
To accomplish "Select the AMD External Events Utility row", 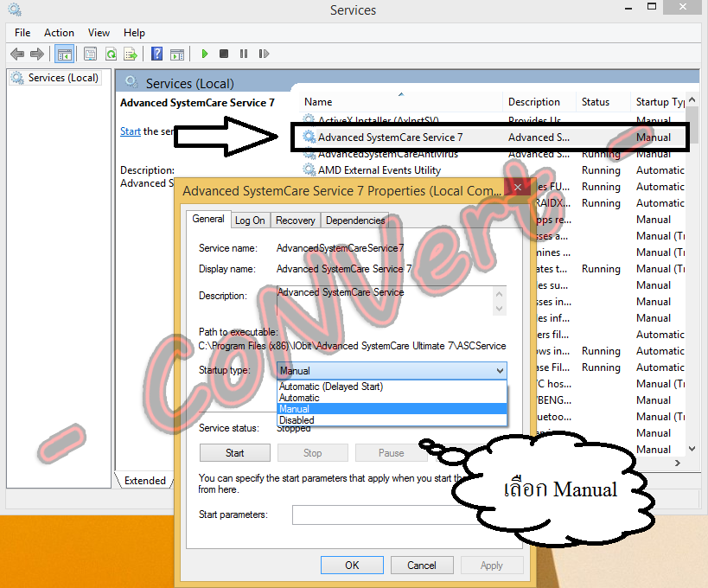I will pos(492,169).
